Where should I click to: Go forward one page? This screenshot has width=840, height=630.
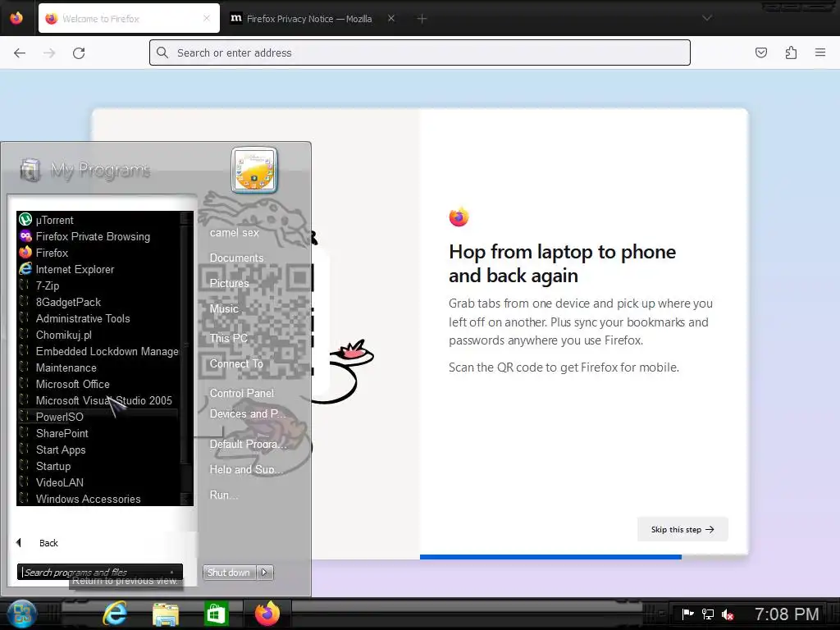49,52
